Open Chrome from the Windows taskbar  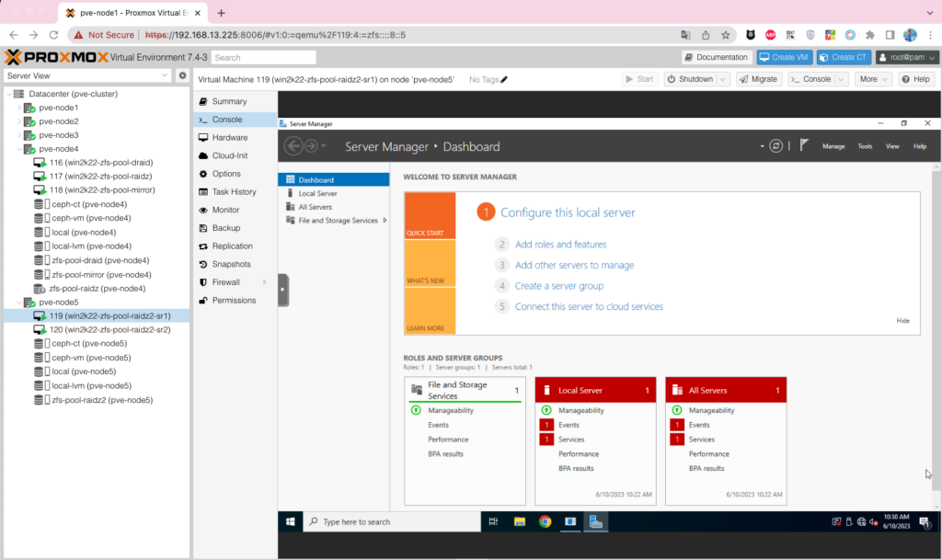(545, 521)
